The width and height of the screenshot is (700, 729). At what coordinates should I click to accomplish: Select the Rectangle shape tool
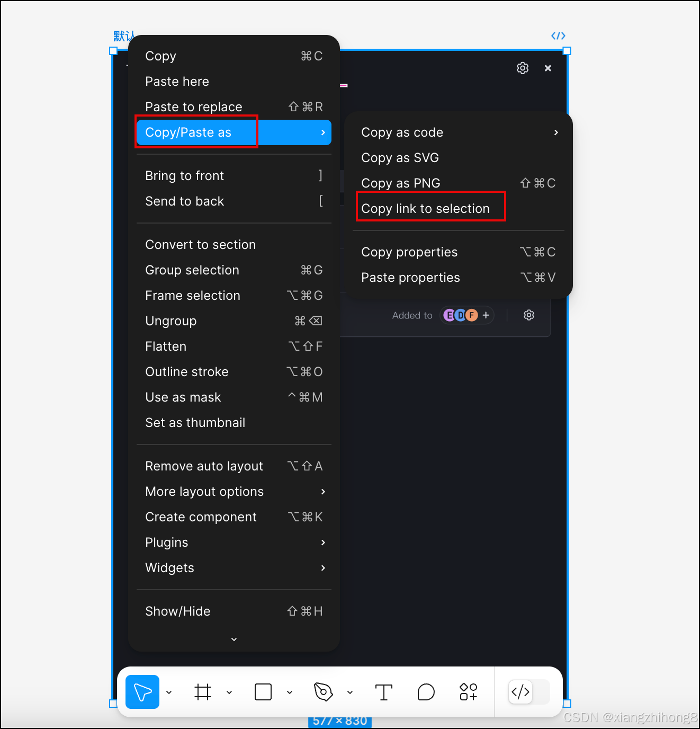click(263, 692)
